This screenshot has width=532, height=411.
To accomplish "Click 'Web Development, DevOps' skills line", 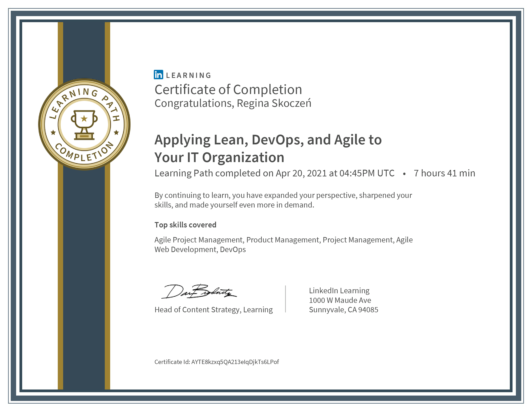I will 200,250.
